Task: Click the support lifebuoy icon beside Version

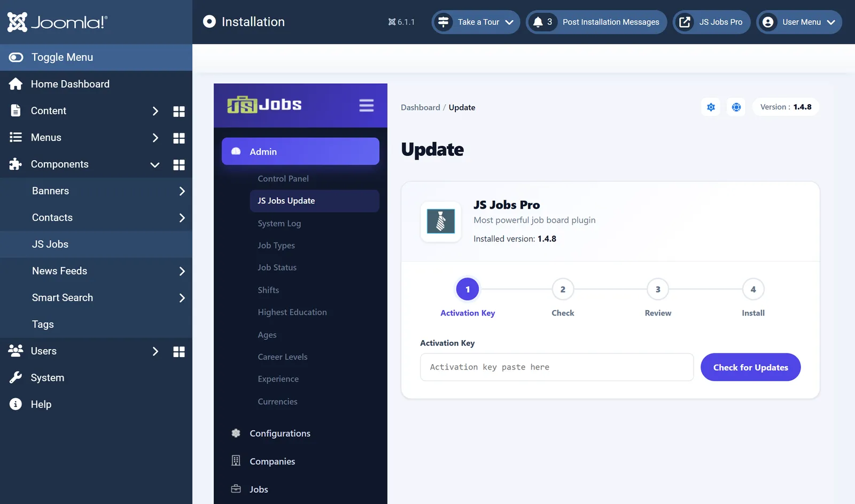Action: click(736, 107)
